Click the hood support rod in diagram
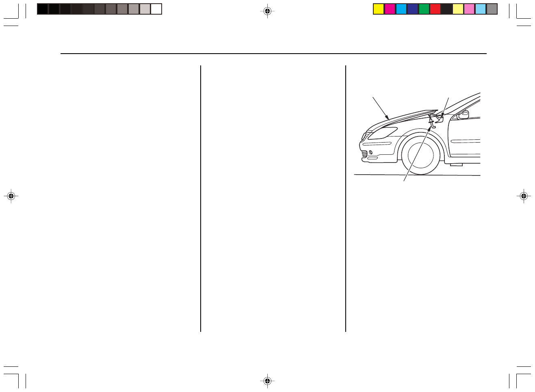 click(x=432, y=122)
